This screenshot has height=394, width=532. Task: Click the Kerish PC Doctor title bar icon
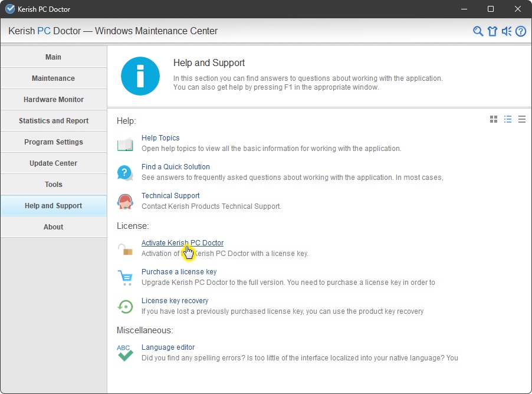[10, 9]
